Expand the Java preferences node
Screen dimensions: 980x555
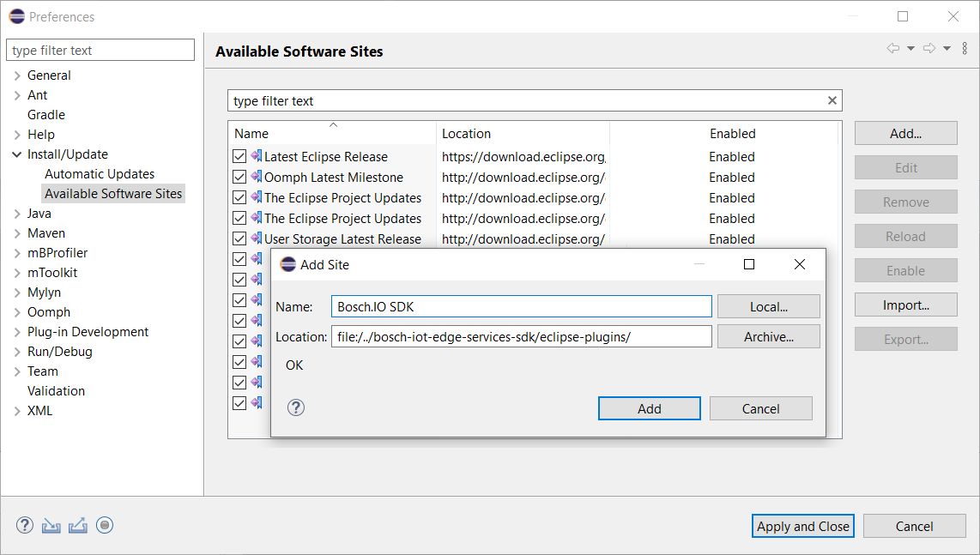(x=17, y=214)
